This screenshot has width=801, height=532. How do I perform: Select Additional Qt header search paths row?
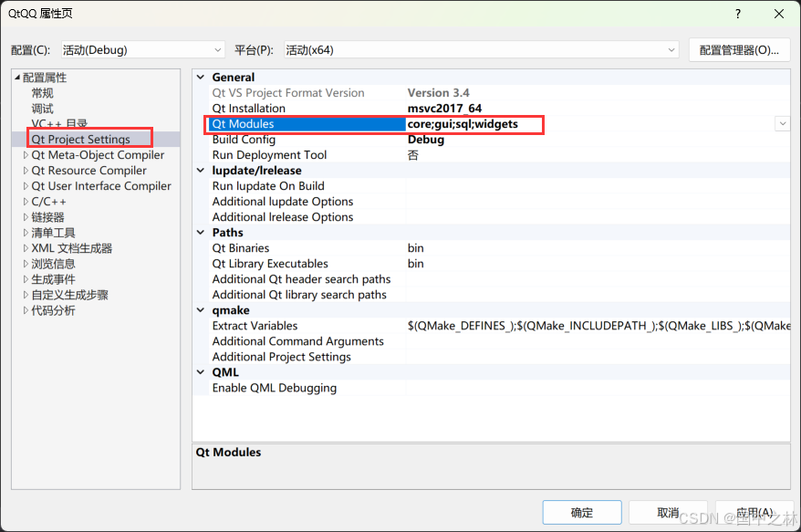499,279
